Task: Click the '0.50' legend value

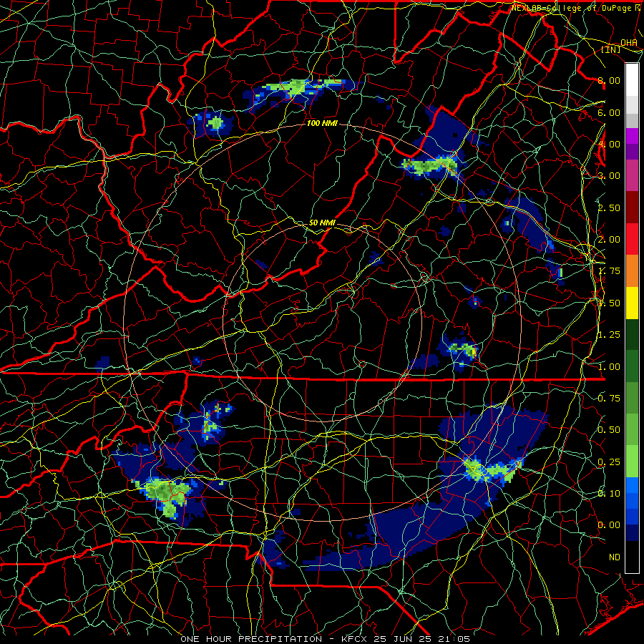Action: click(609, 430)
